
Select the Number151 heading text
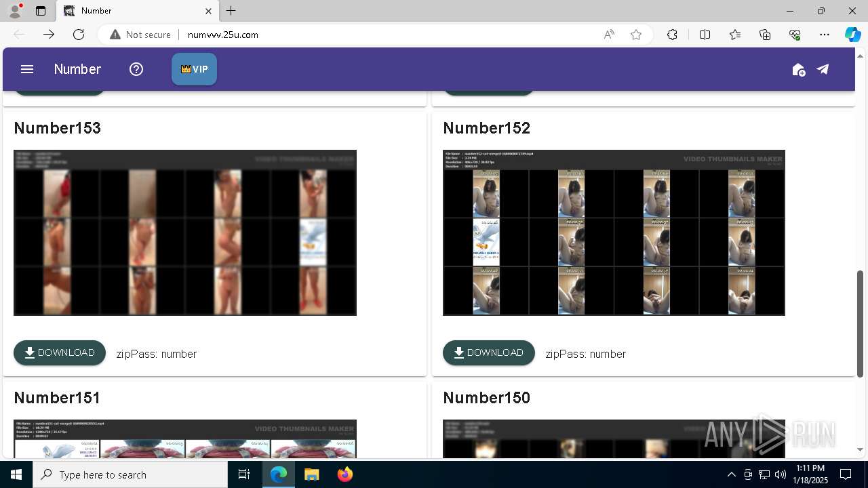pyautogui.click(x=57, y=398)
